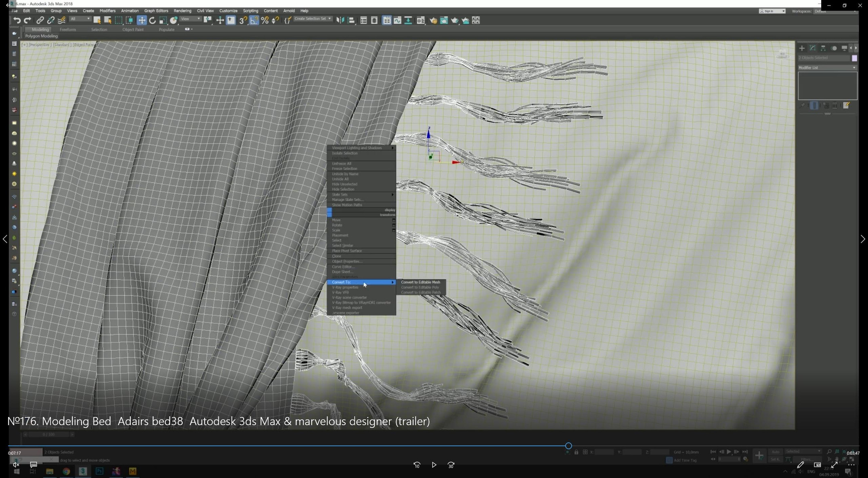Open the Material Editor icon
This screenshot has width=868, height=478.
coord(421,20)
